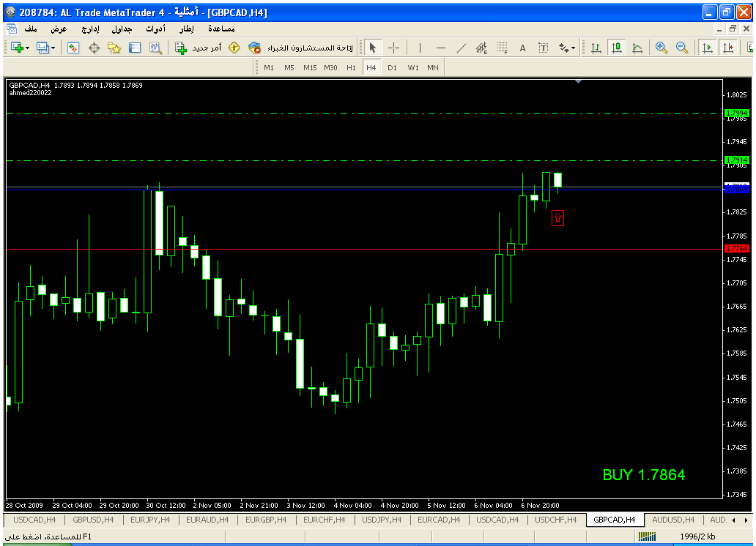The width and height of the screenshot is (756, 546).
Task: Click the red 1.7764 price level line
Action: tap(366, 249)
